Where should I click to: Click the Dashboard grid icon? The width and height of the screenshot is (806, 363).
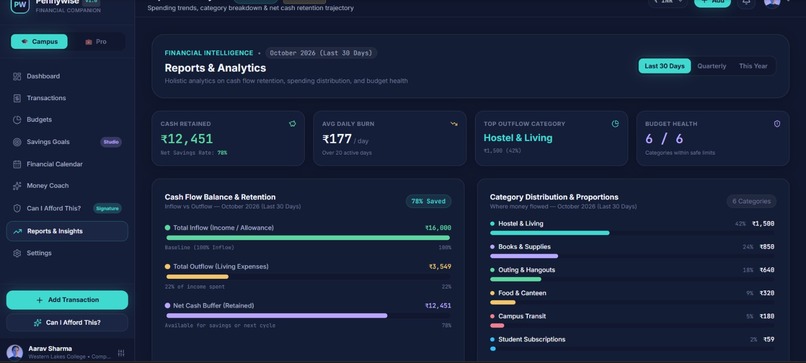coord(17,76)
